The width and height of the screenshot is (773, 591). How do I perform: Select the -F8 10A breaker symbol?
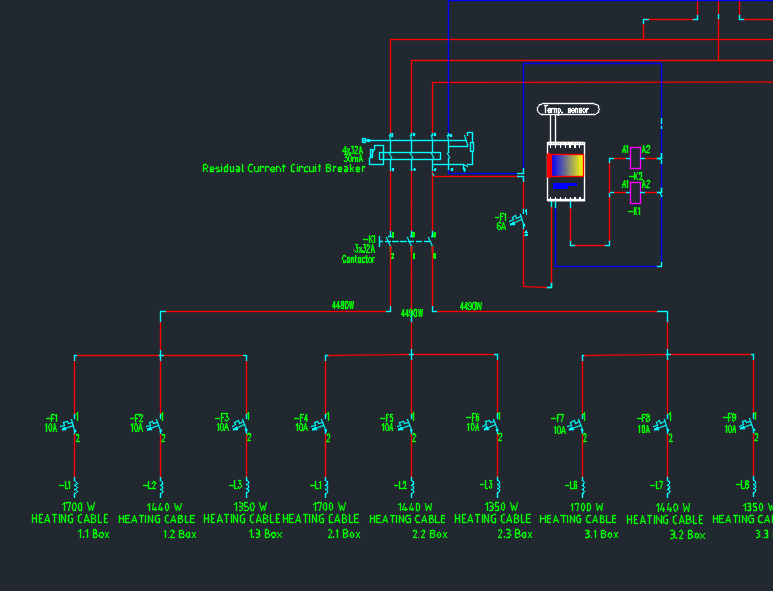[x=662, y=426]
